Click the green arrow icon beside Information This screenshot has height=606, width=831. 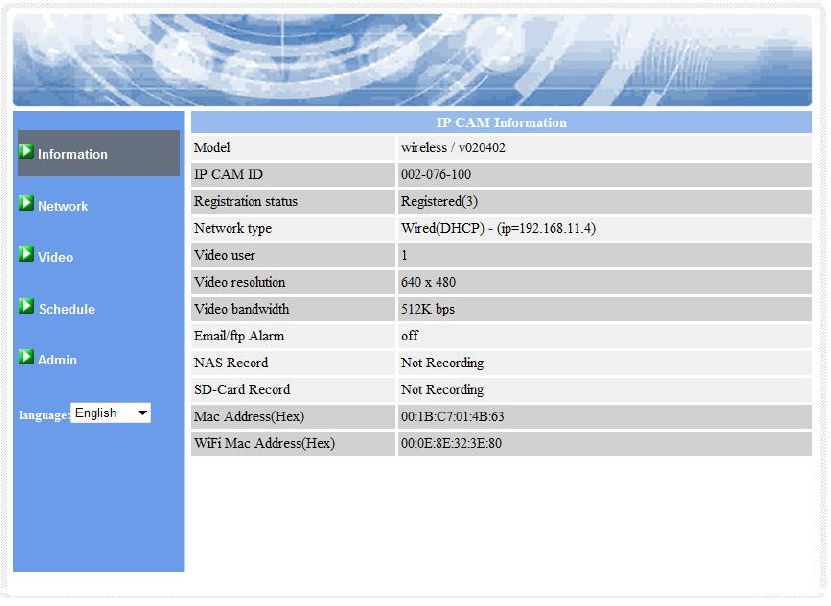point(26,152)
